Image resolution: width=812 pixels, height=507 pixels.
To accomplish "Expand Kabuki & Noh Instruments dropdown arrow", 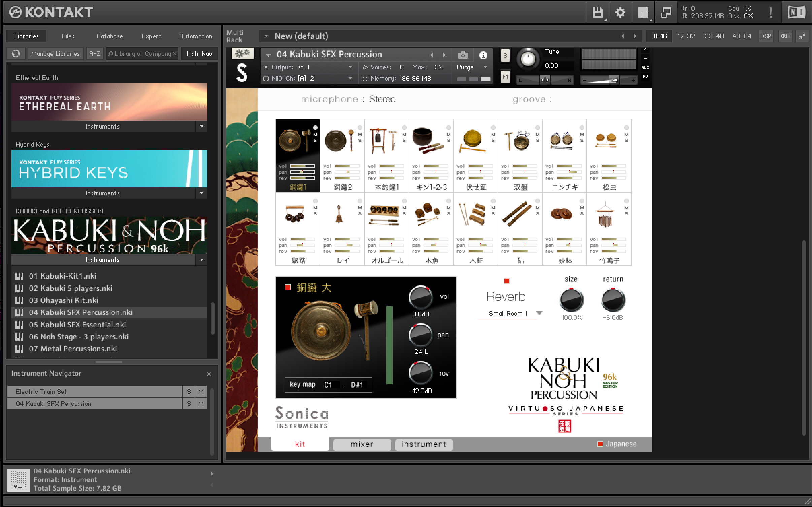I will click(x=202, y=260).
